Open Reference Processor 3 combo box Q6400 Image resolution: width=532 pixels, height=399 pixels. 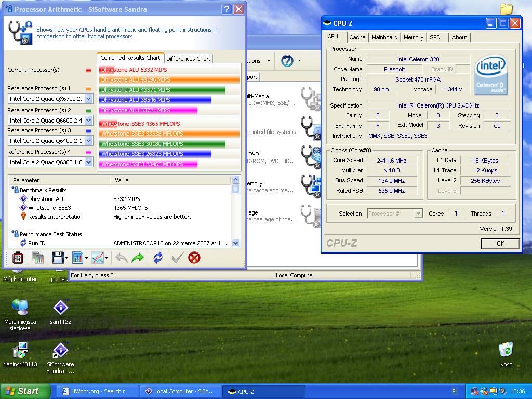50,140
